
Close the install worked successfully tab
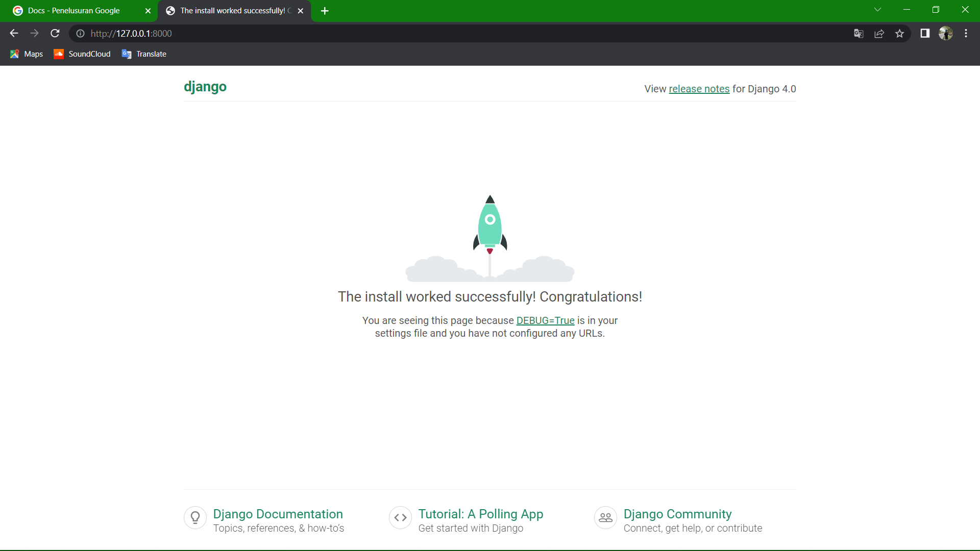coord(301,11)
